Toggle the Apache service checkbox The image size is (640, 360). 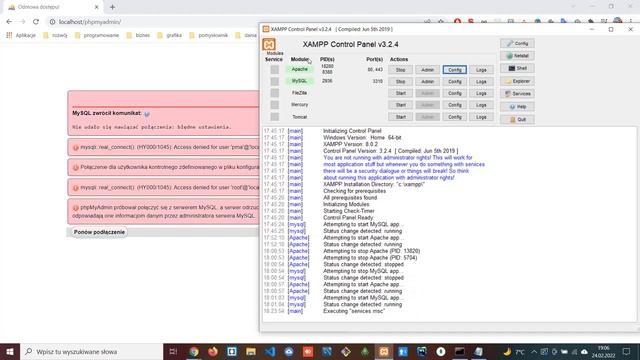point(275,70)
